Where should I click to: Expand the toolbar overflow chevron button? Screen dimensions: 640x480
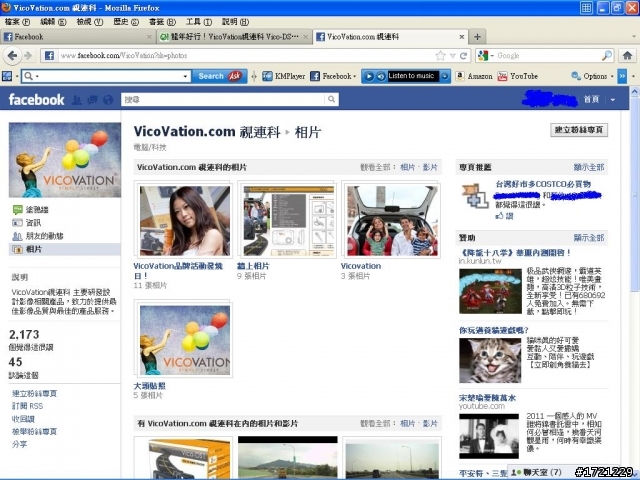(x=622, y=76)
